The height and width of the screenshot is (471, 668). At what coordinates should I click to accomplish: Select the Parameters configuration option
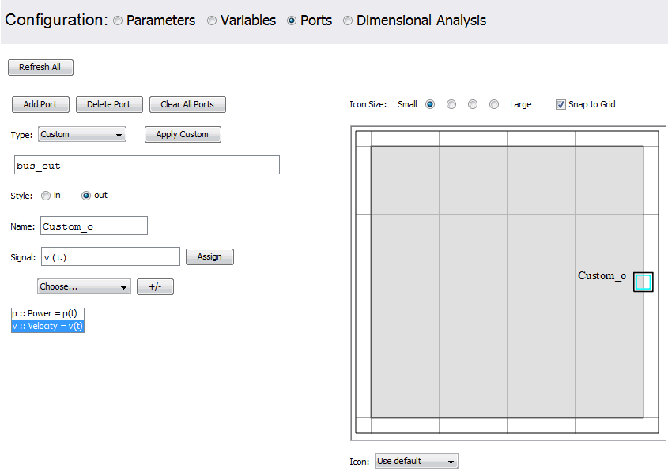(x=119, y=21)
